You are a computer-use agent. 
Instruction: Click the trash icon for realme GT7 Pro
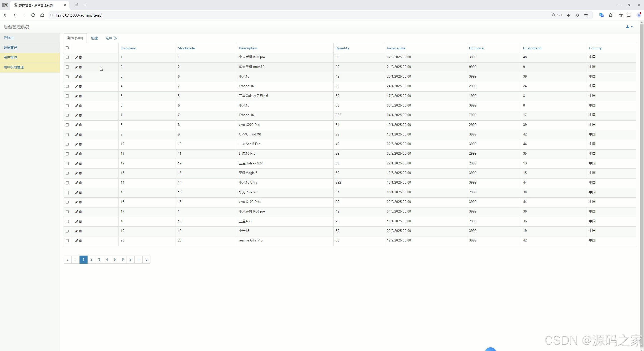pyautogui.click(x=80, y=241)
